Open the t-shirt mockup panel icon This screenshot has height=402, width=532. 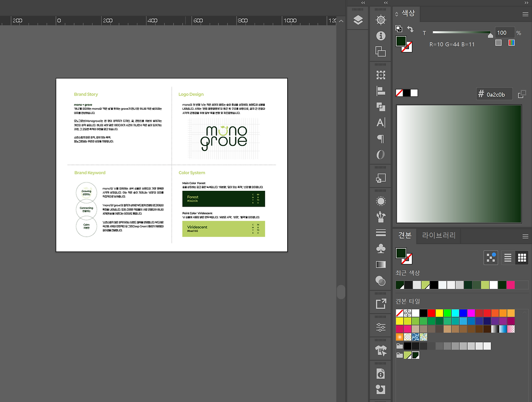coord(381,351)
